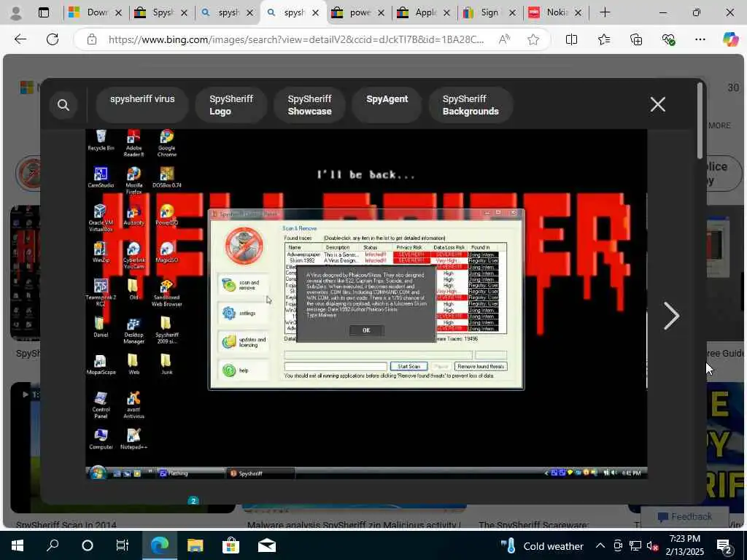The height and width of the screenshot is (560, 747).
Task: Show hidden system tray icons
Action: [600, 545]
